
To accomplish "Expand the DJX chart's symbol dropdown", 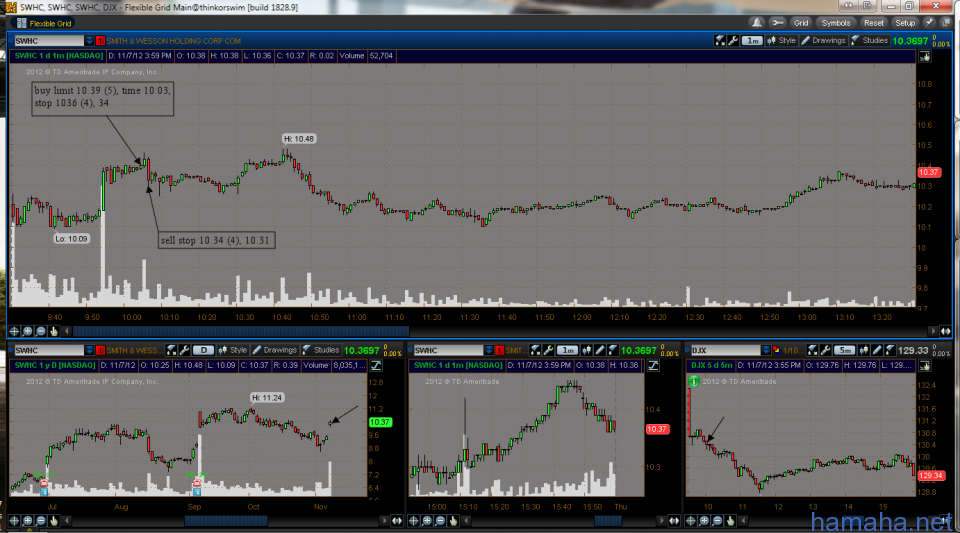I will (766, 351).
